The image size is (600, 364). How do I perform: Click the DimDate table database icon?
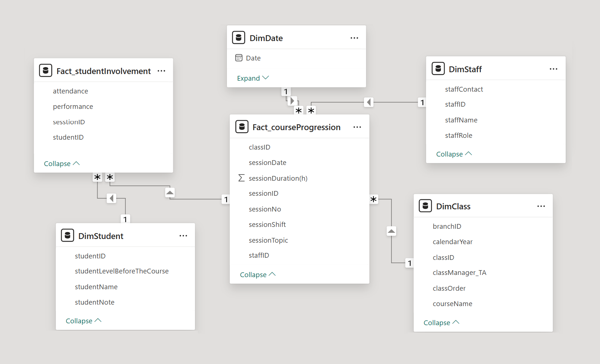(239, 38)
